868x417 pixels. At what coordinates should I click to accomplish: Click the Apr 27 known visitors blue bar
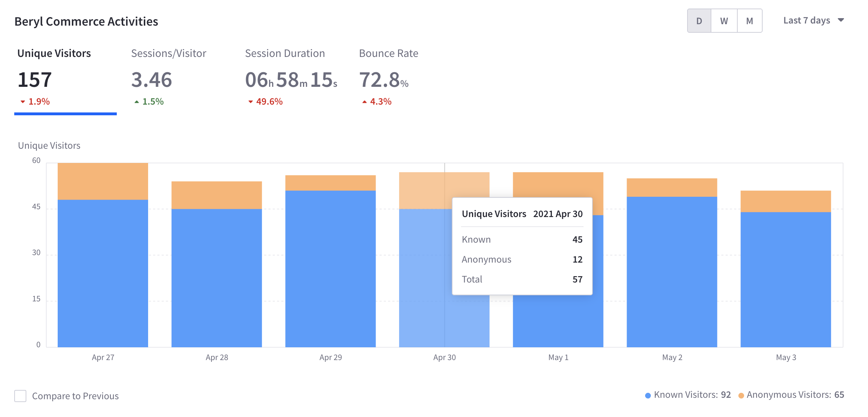(103, 273)
